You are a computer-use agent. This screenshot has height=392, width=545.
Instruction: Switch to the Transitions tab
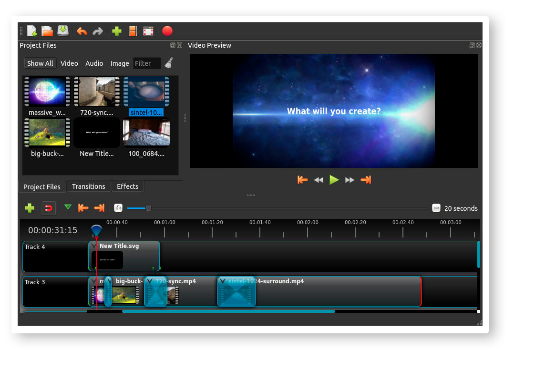(89, 186)
